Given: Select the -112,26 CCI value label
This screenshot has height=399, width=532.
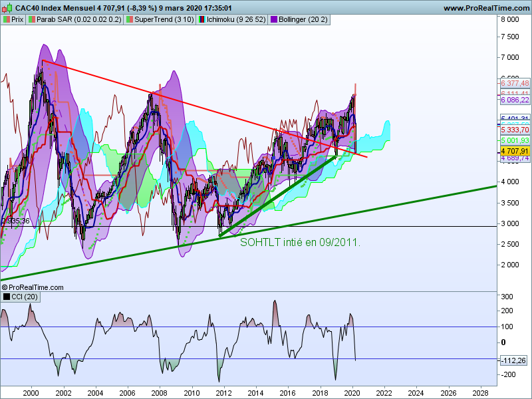Looking at the screenshot, I should tap(515, 360).
